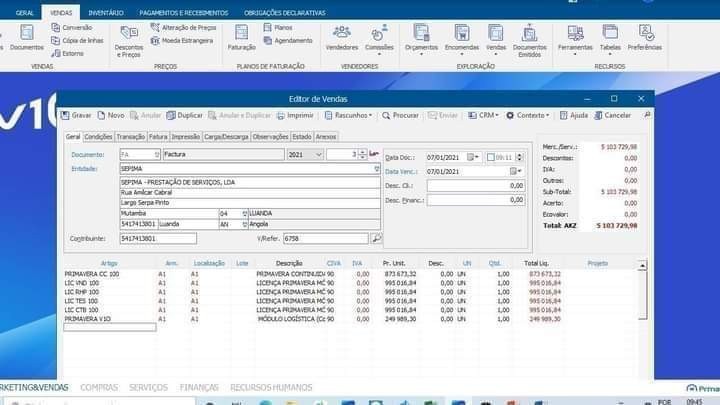Click the pin icon at editor toolbar end

coord(647,115)
